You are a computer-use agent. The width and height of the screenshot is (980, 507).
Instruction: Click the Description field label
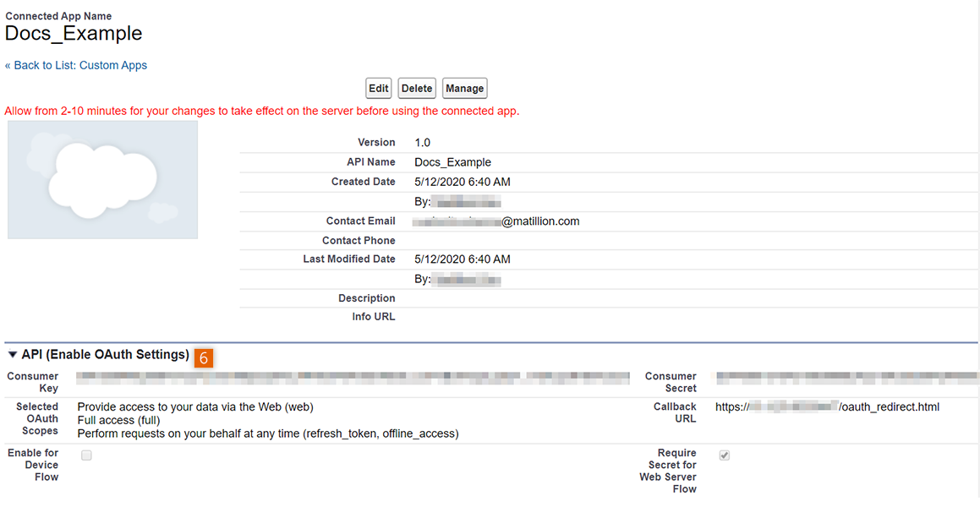[367, 298]
